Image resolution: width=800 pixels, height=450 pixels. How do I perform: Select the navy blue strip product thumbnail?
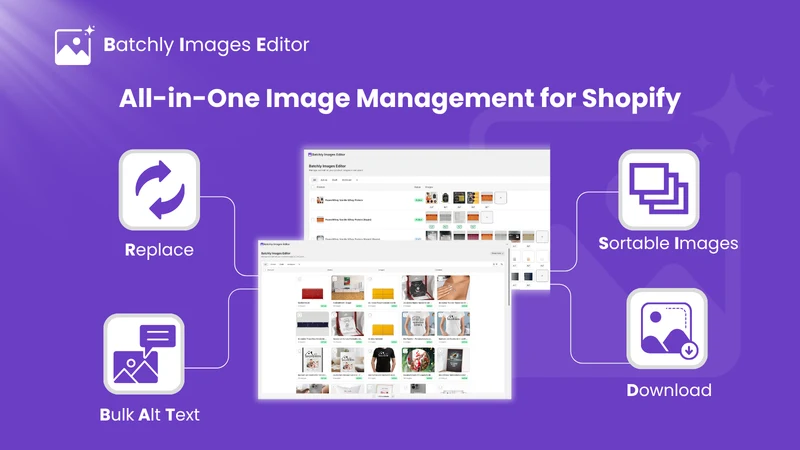tap(312, 323)
